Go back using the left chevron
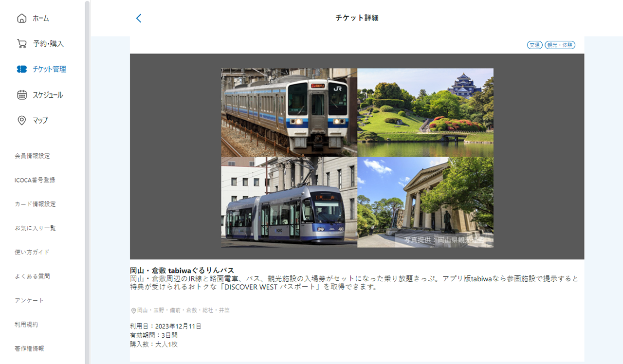Image resolution: width=623 pixels, height=364 pixels. click(x=139, y=18)
